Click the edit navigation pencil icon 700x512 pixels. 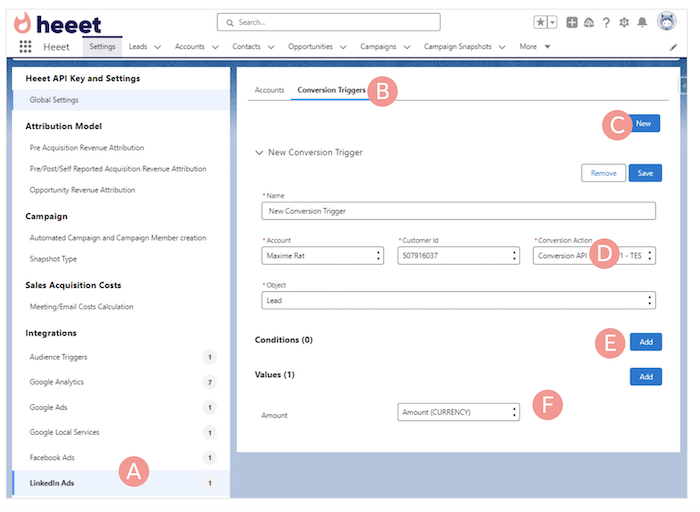[673, 47]
